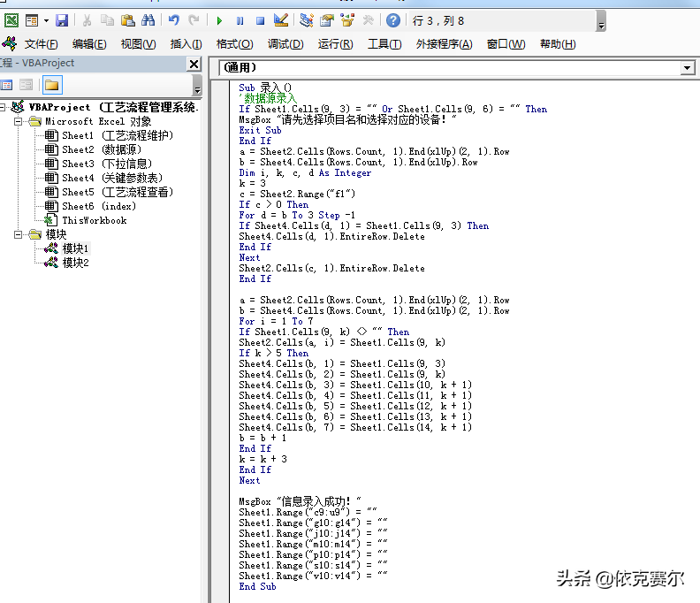
Task: Open the Project Explorer icon
Action: 306,20
